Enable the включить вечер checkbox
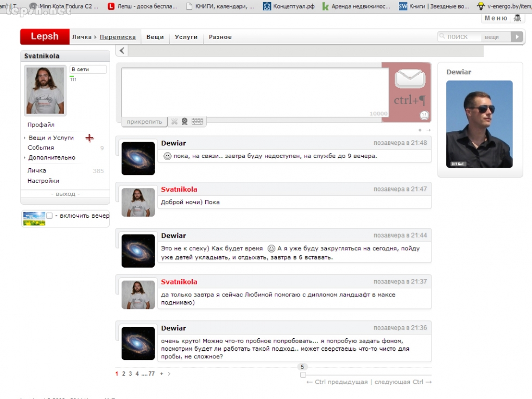532x399 pixels. coord(49,216)
